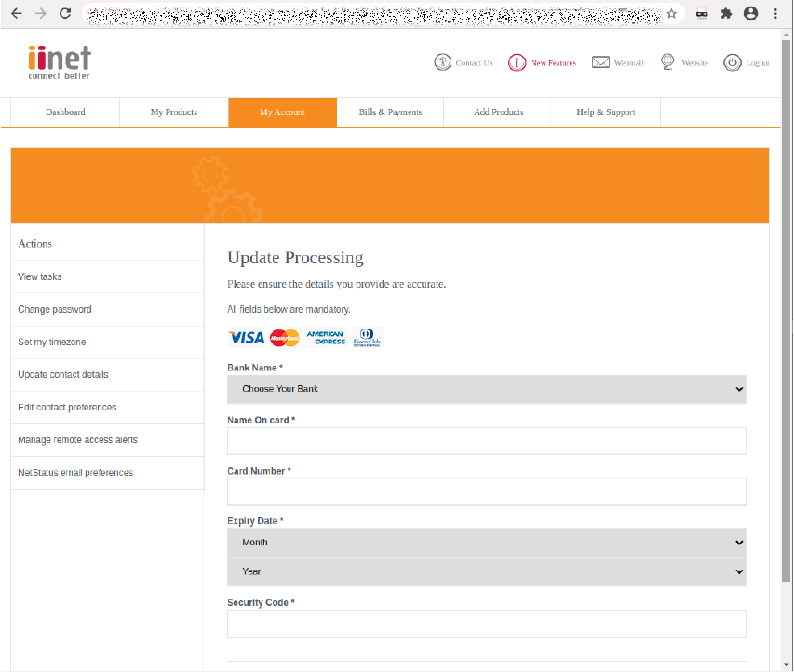Click the iiNet logo
This screenshot has height=672, width=794.
58,62
